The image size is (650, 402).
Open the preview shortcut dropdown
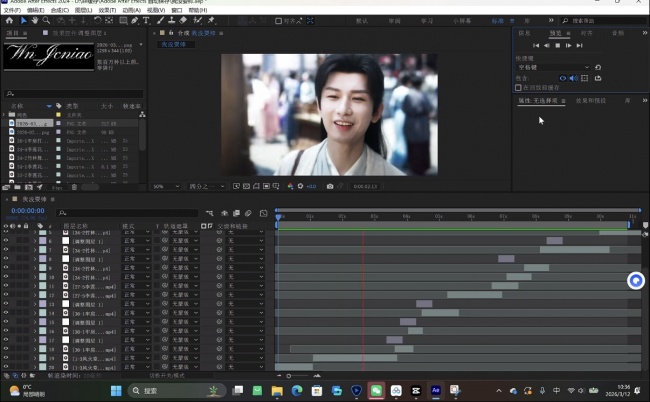[553, 67]
